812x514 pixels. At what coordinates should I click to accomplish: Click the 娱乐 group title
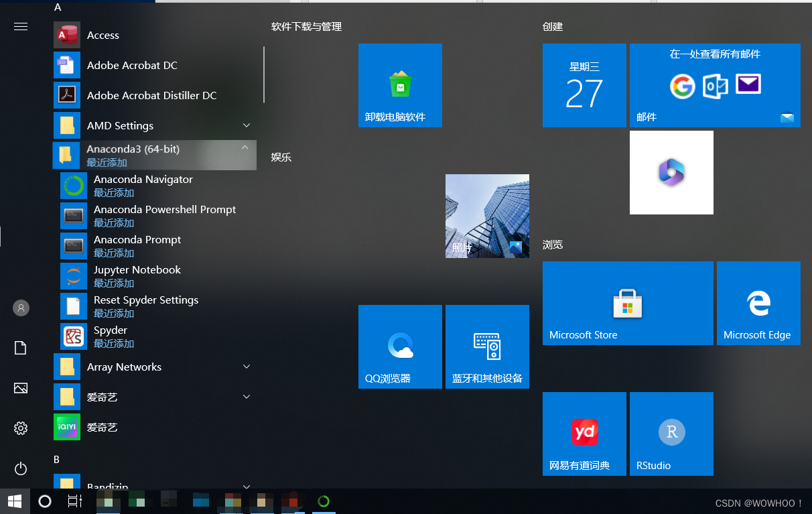tap(281, 157)
